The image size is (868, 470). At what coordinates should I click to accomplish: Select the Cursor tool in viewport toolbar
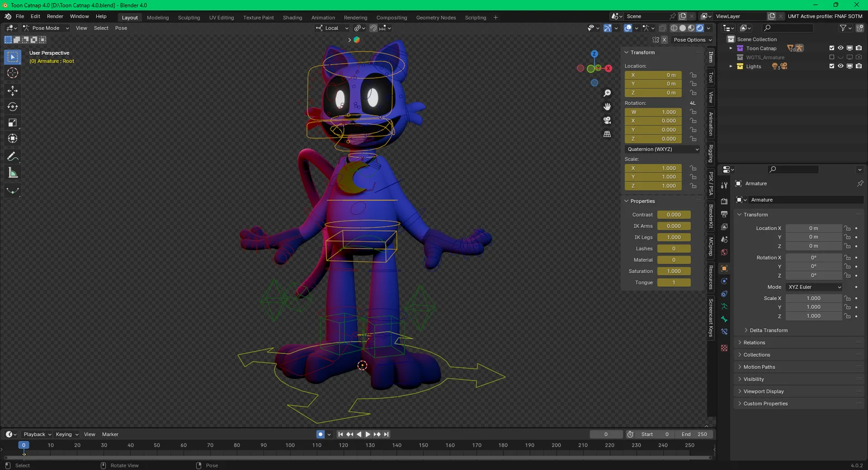coord(12,73)
